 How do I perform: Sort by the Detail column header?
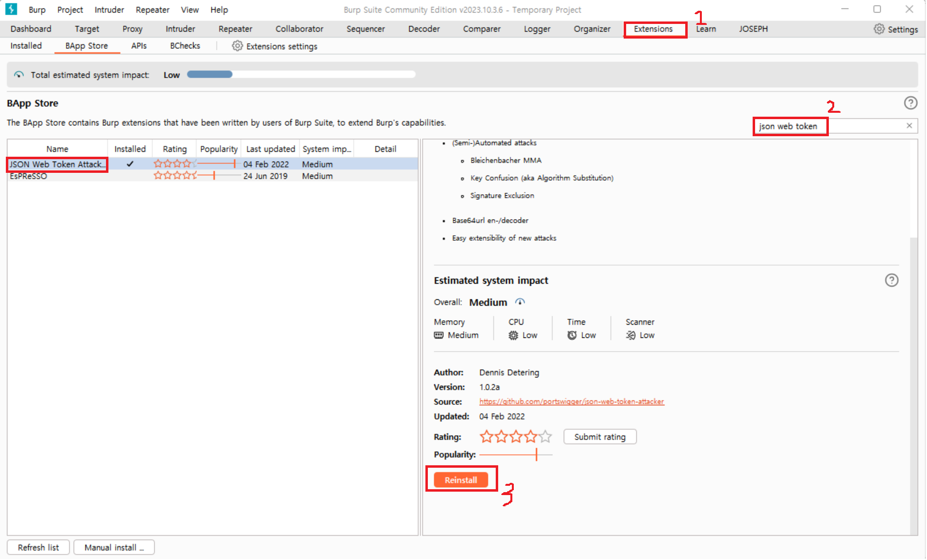point(385,149)
